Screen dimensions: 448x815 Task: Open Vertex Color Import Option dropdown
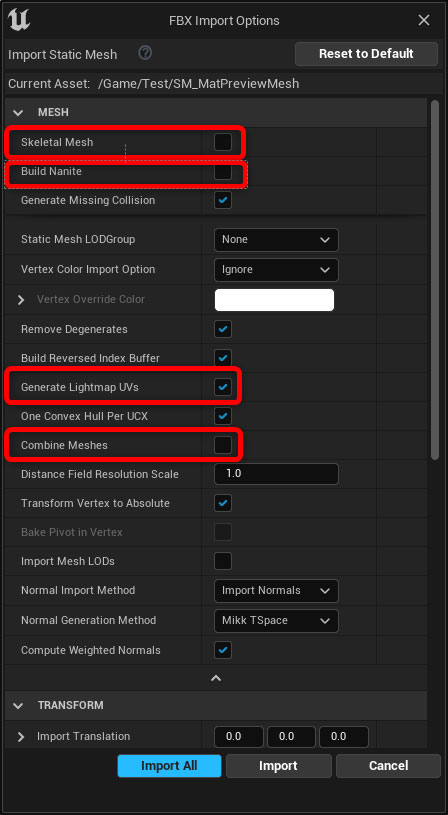(x=276, y=270)
